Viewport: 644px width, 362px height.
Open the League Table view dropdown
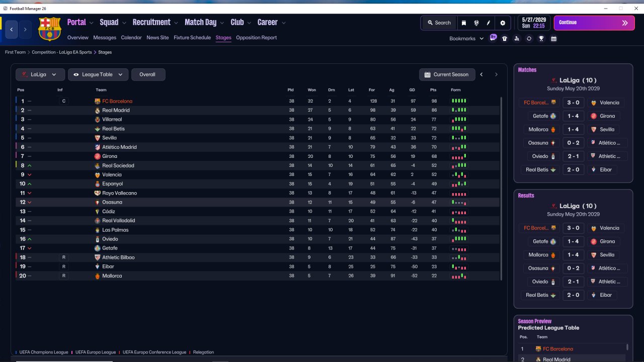pyautogui.click(x=98, y=74)
